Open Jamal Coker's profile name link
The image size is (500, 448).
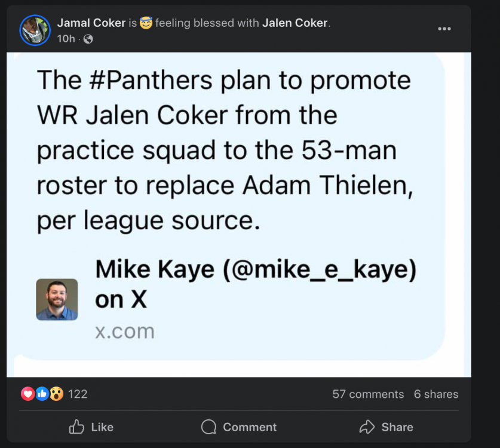point(91,23)
